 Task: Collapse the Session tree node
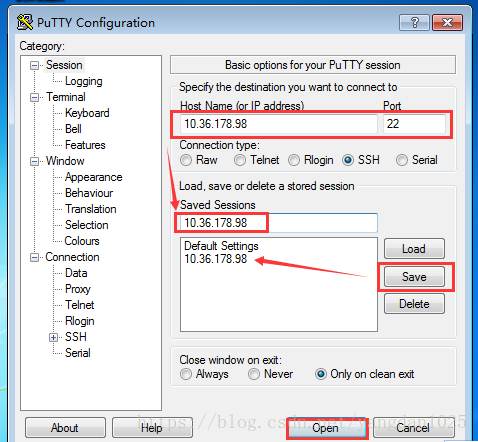(34, 65)
